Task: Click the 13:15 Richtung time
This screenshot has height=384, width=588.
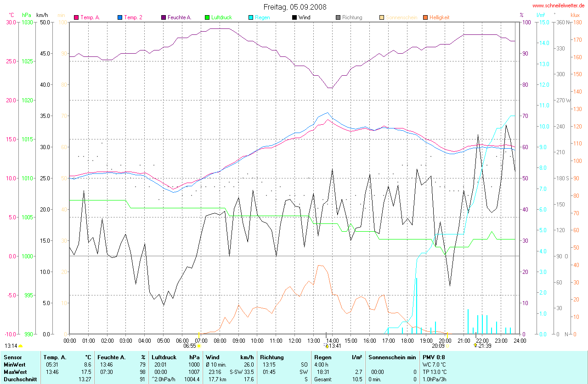Action: pyautogui.click(x=269, y=365)
